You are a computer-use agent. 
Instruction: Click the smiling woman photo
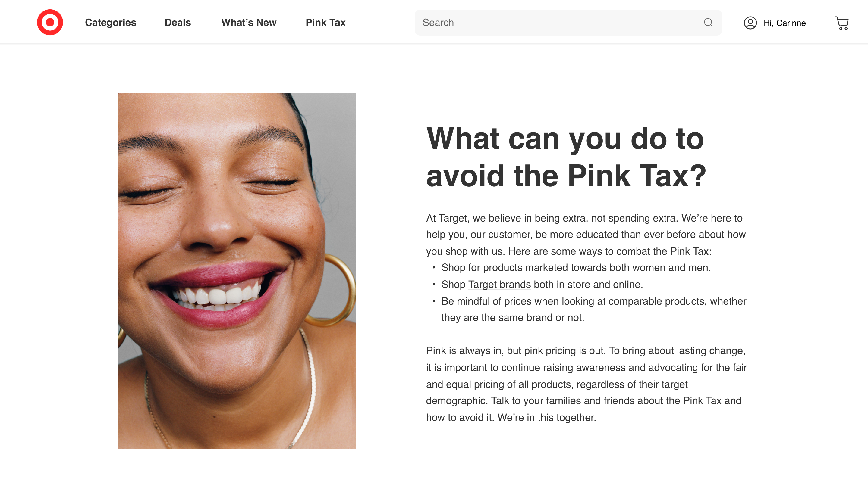(237, 271)
